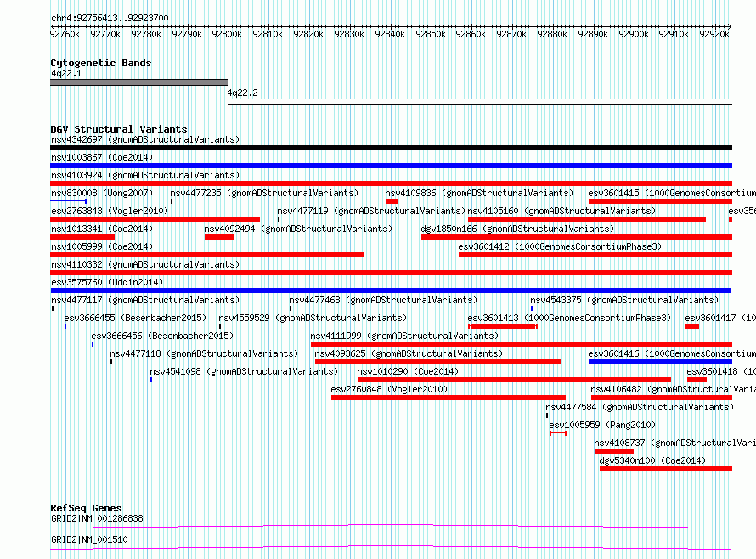
Task: Open nsv4477584 variant label
Action: [640, 407]
